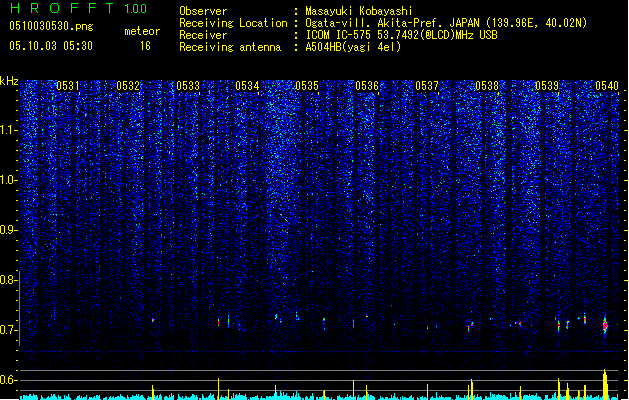Click the 0534 time marker
Image resolution: width=629 pixels, height=400 pixels.
(247, 86)
